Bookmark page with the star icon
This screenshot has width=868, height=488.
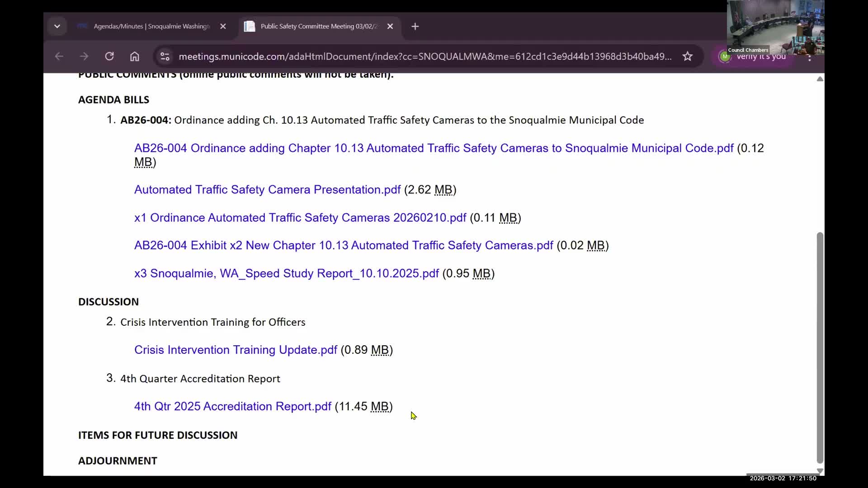(687, 56)
